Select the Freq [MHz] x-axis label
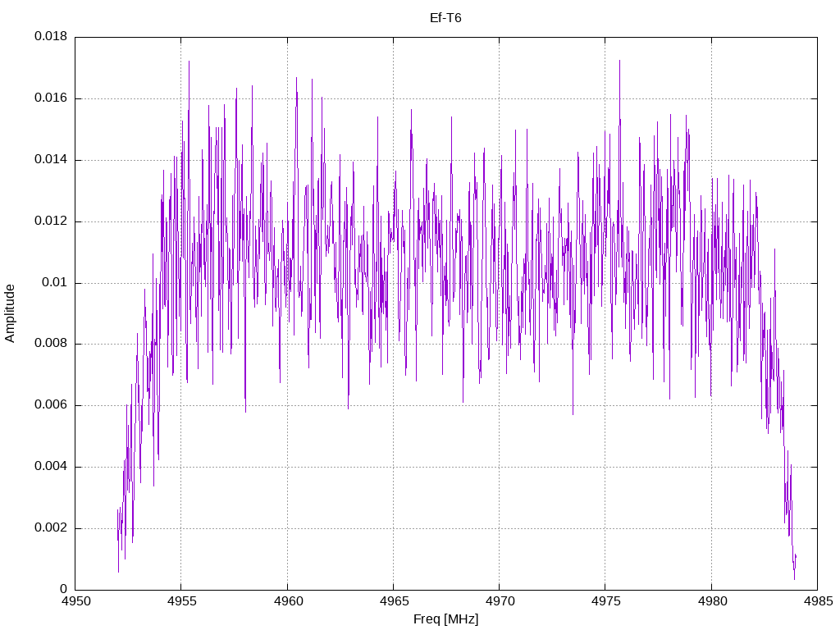The image size is (840, 630). 445,619
